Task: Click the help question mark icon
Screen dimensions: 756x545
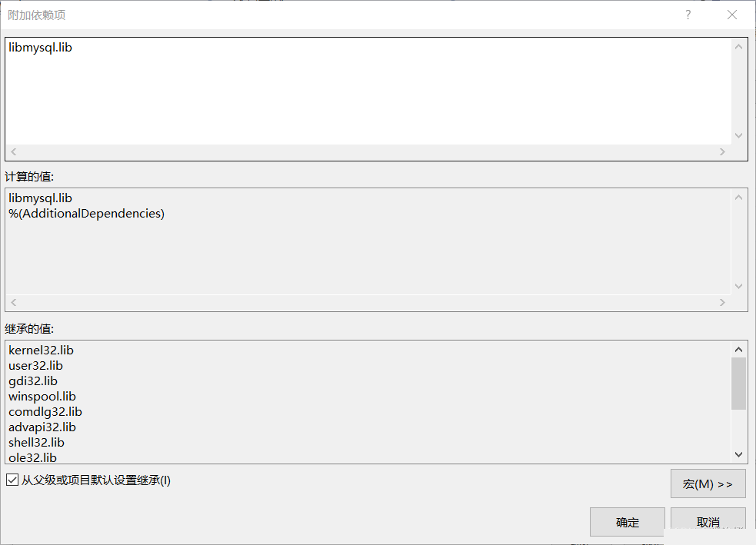Action: coord(688,14)
